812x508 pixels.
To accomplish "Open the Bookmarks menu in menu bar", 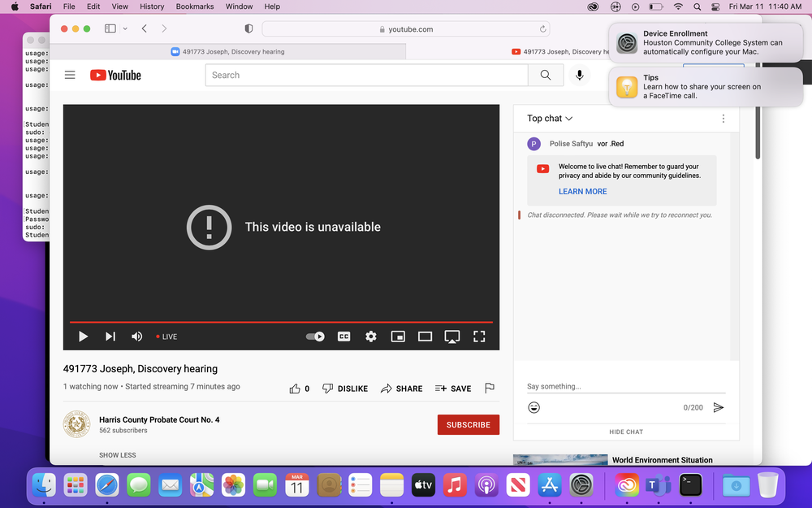I will click(194, 7).
